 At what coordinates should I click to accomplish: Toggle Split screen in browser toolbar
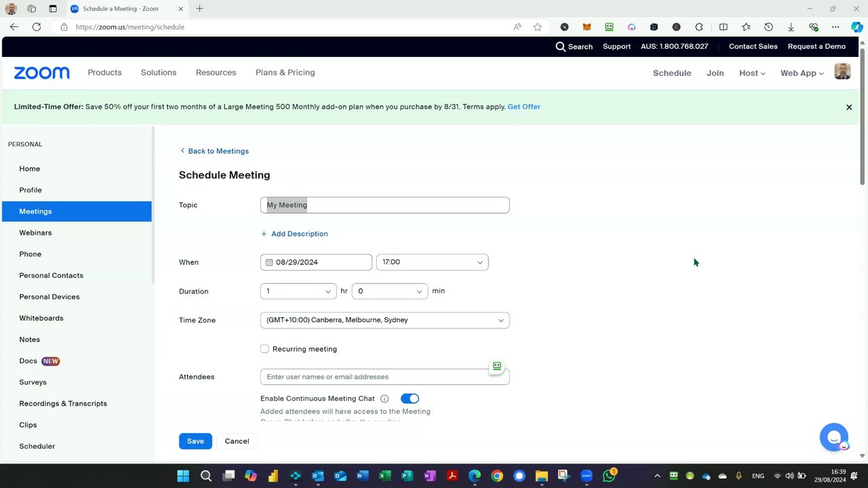[724, 27]
